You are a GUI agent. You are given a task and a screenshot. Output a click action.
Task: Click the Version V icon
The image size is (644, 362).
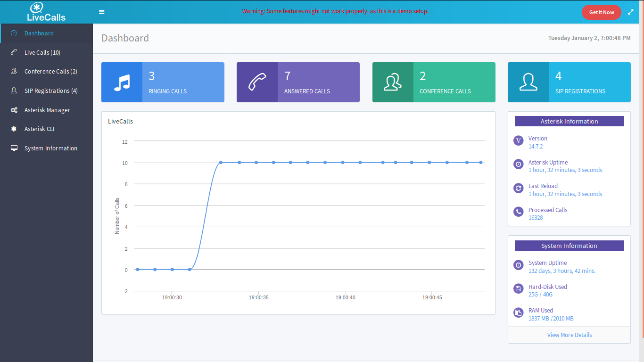click(519, 140)
